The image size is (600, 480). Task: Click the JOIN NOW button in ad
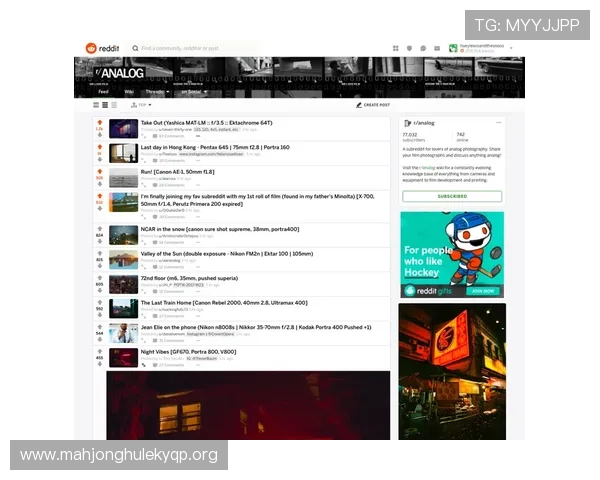[x=483, y=291]
